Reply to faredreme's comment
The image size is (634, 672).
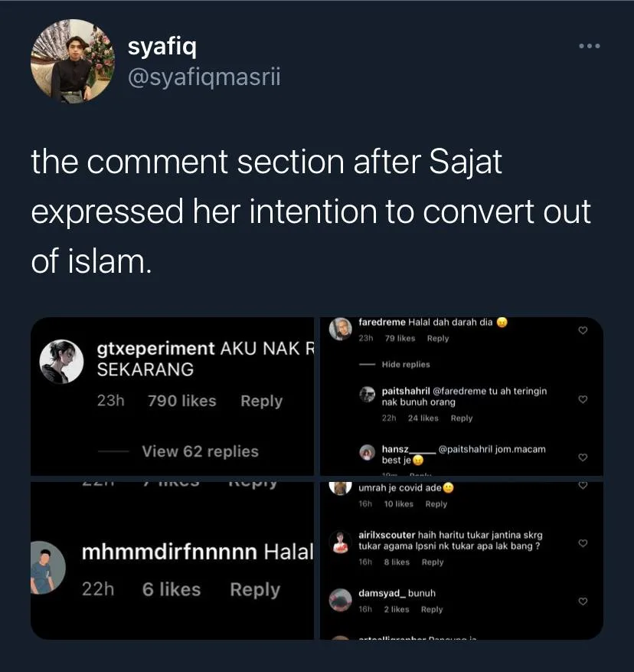(x=438, y=339)
